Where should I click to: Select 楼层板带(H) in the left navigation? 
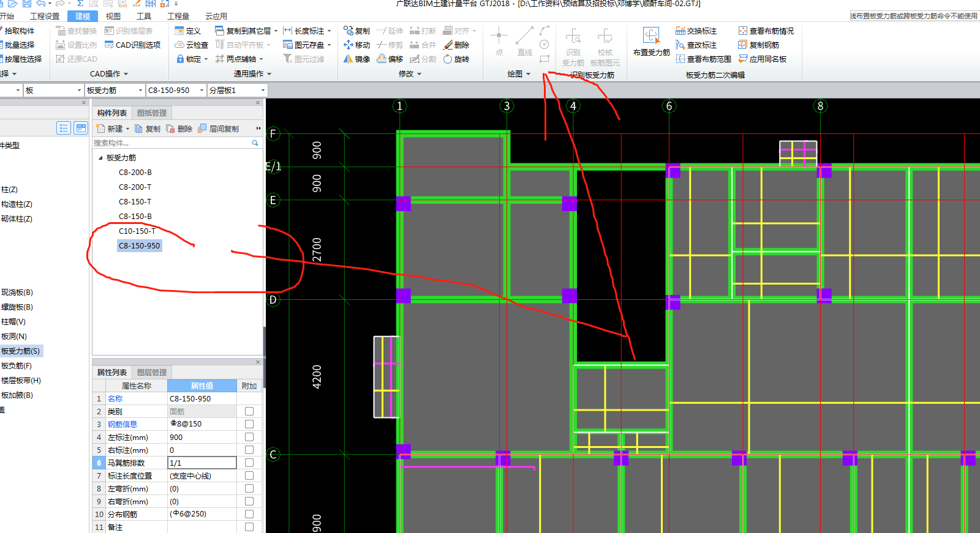click(x=21, y=380)
